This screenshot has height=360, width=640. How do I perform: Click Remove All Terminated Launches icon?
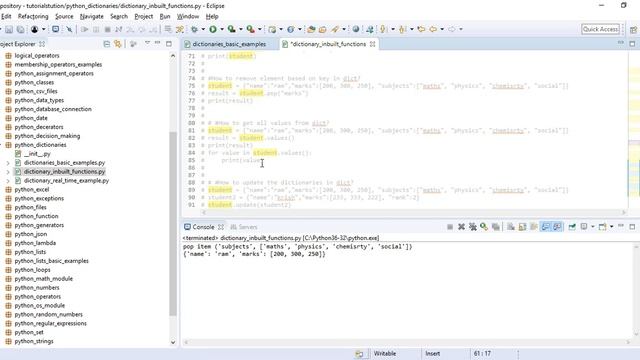pos(473,227)
